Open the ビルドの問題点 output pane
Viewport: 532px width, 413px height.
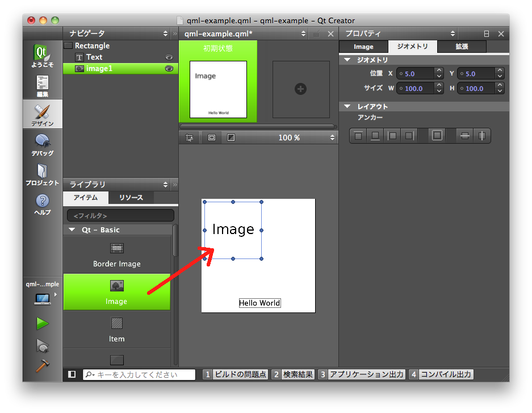tap(235, 374)
